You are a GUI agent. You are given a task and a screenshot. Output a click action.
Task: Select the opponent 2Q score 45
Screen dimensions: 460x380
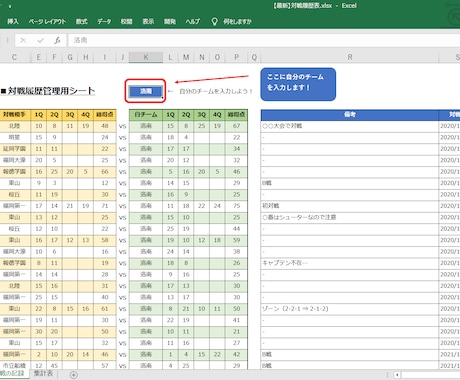tap(54, 365)
